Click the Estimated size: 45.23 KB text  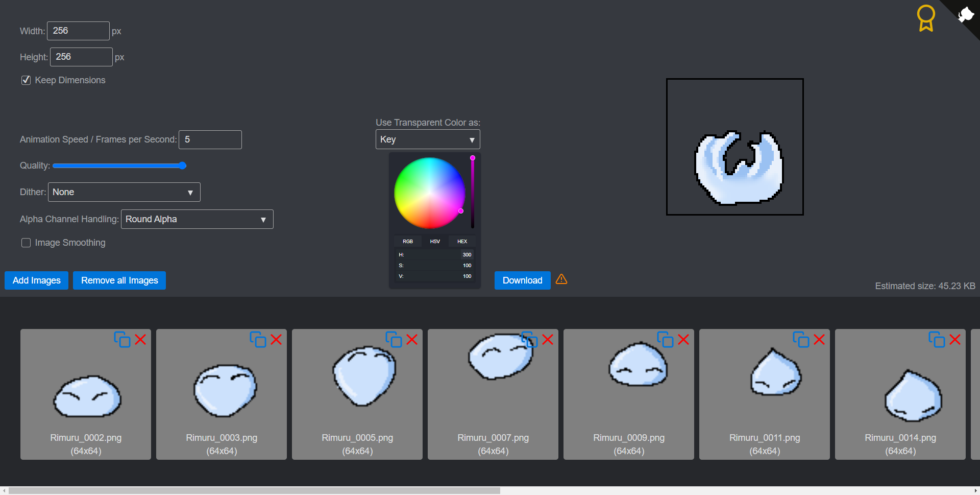tap(925, 286)
